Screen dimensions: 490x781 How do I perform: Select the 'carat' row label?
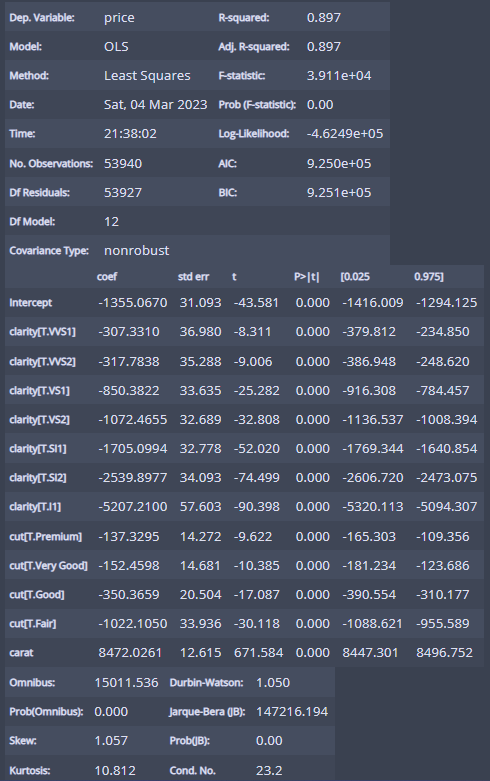[x=21, y=652]
